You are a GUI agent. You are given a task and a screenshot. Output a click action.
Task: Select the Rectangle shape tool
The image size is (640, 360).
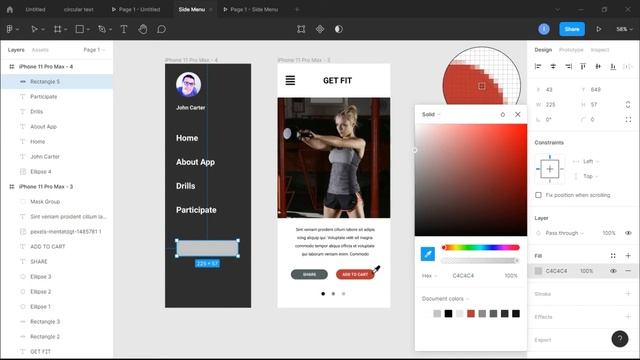(80, 29)
